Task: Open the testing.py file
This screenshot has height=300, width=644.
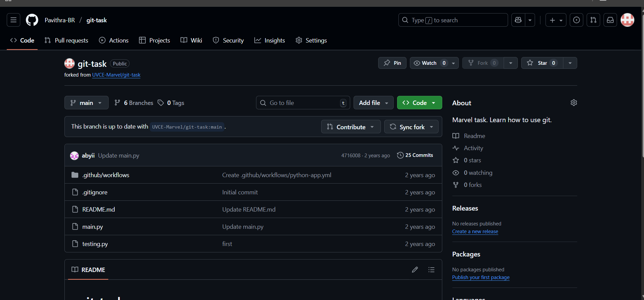Action: [95, 244]
